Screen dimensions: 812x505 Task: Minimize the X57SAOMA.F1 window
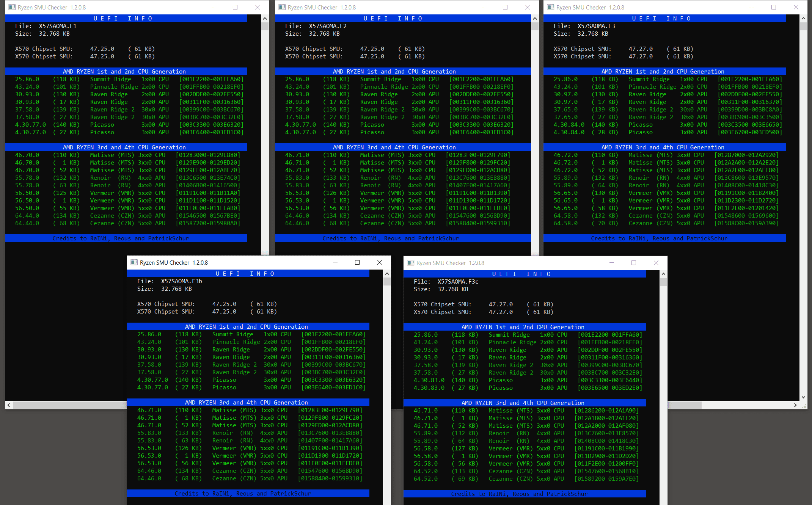point(213,7)
